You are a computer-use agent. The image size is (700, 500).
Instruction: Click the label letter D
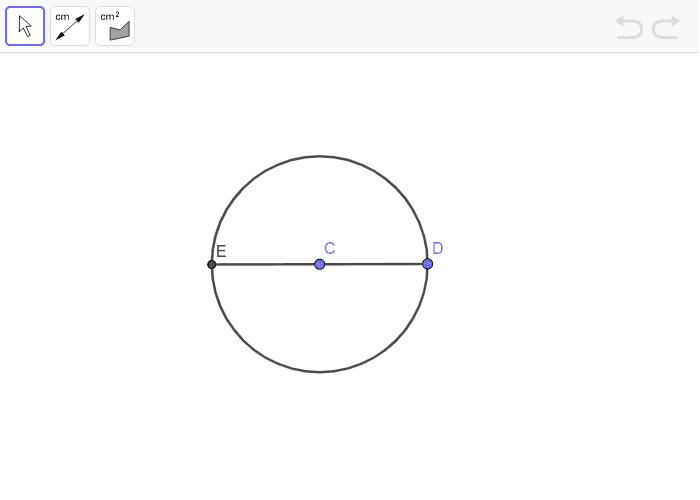coord(438,248)
